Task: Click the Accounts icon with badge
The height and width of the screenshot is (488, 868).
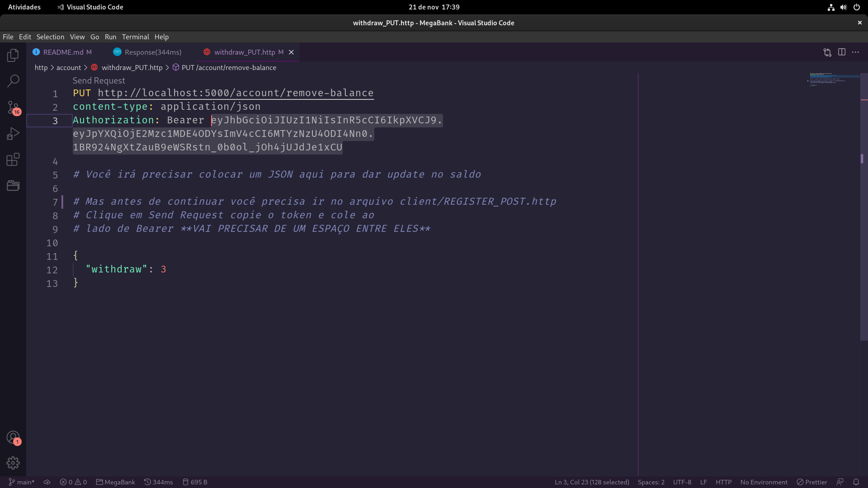Action: [x=13, y=437]
